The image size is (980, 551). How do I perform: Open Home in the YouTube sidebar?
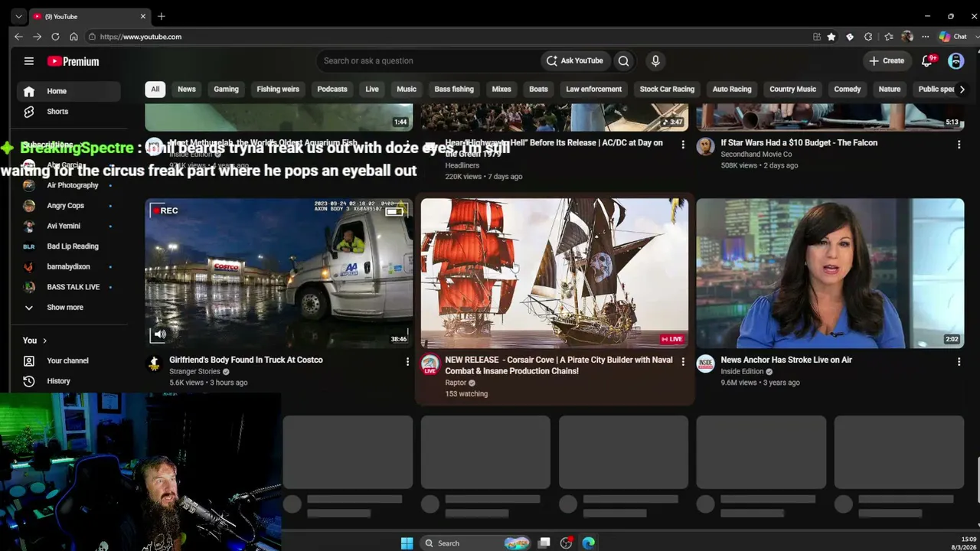point(68,91)
